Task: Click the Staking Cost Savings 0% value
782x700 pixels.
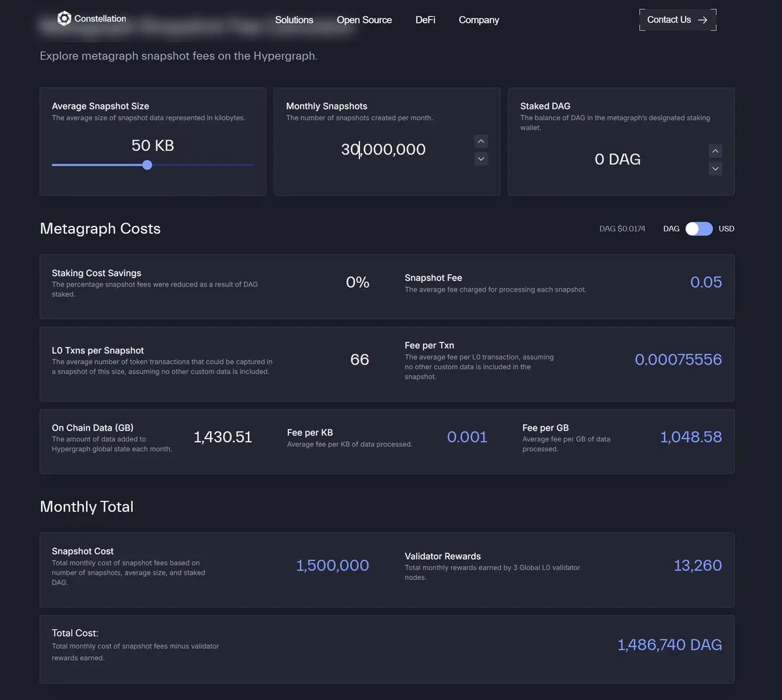Action: point(357,282)
